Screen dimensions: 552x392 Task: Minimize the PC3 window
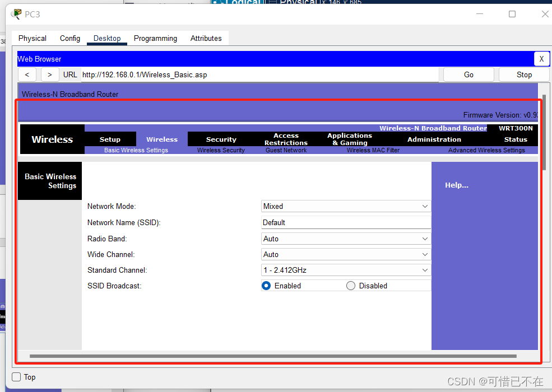480,14
